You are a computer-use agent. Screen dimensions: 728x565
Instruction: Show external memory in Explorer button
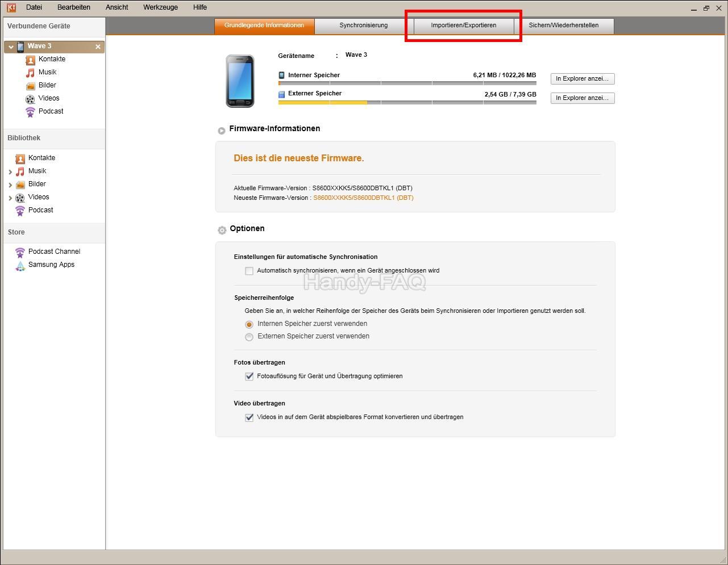[583, 98]
